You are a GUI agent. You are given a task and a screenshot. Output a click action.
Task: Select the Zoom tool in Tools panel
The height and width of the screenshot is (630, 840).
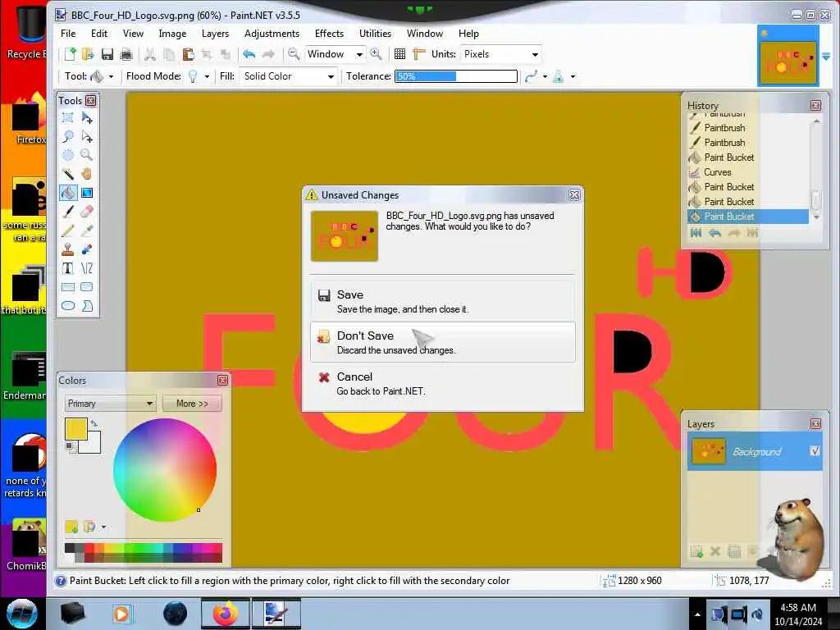87,155
